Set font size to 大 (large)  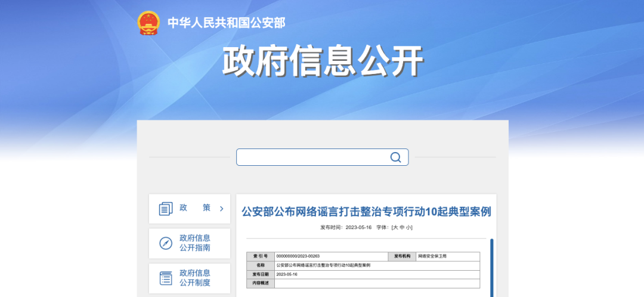(395, 227)
